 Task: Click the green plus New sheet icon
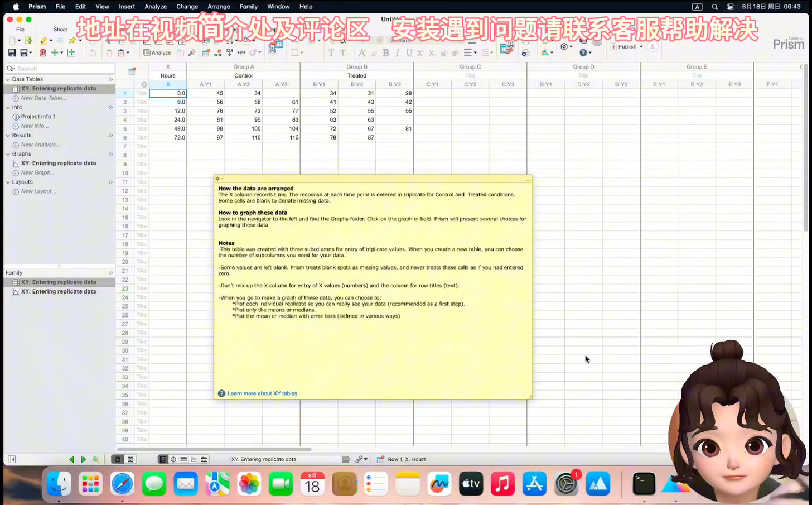(55, 52)
